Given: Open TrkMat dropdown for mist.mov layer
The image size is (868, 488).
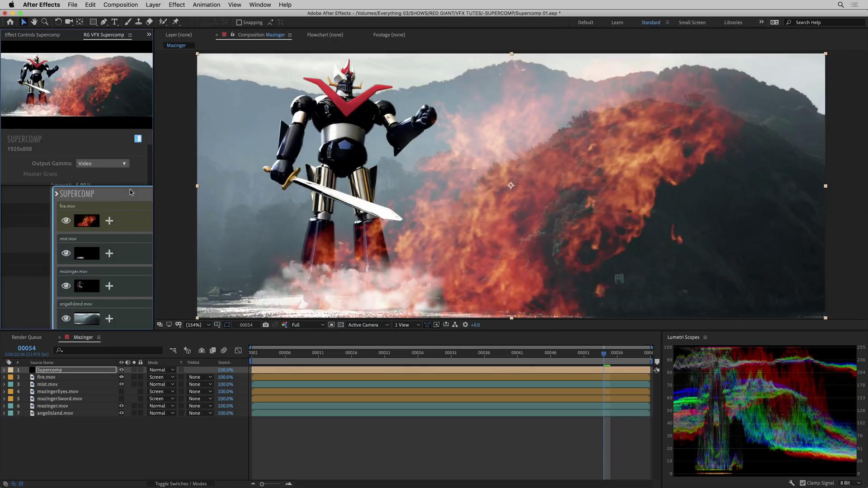Looking at the screenshot, I should 200,384.
